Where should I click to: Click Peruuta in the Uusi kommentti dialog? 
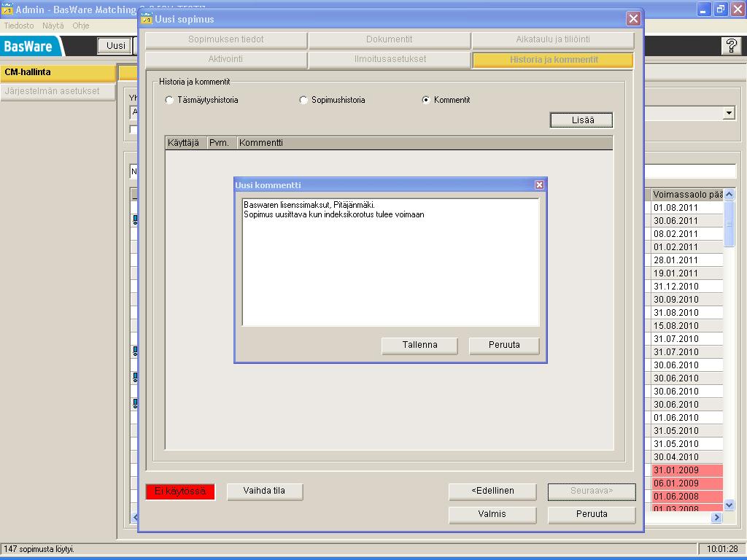pos(504,345)
